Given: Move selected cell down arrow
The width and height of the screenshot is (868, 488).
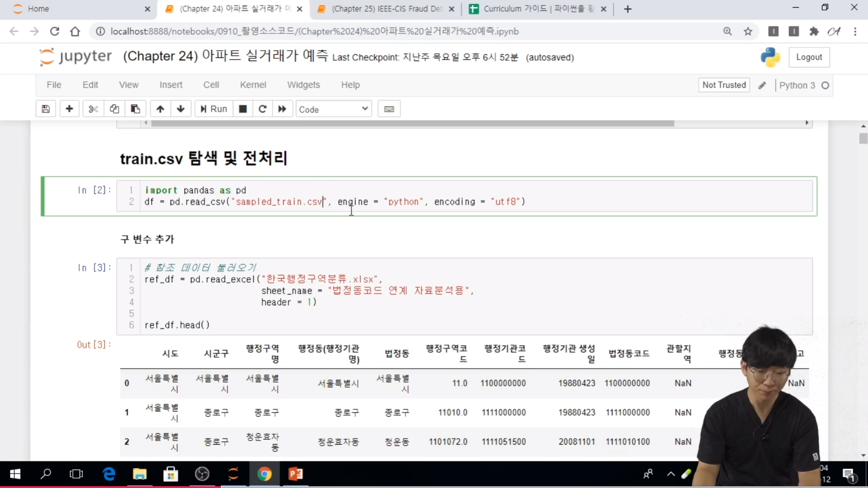Looking at the screenshot, I should click(181, 109).
